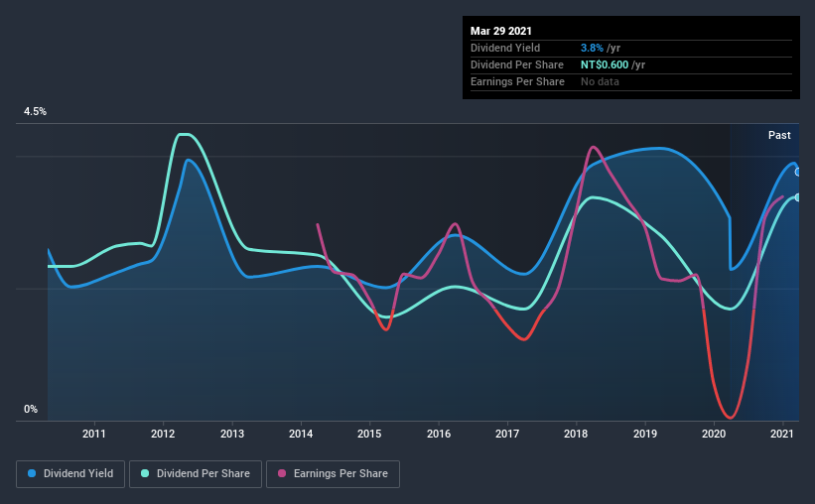Click the 2018 x-axis label
The image size is (815, 504).
[576, 434]
